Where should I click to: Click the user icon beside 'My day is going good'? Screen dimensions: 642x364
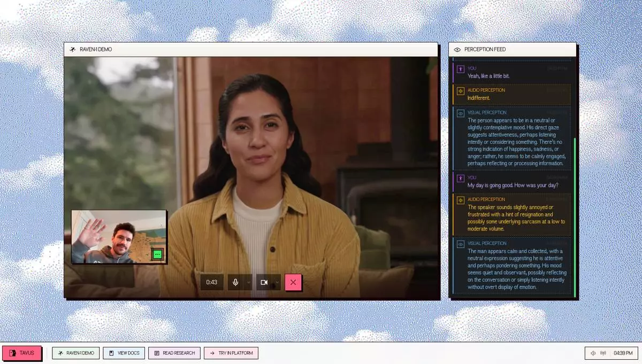pos(460,179)
